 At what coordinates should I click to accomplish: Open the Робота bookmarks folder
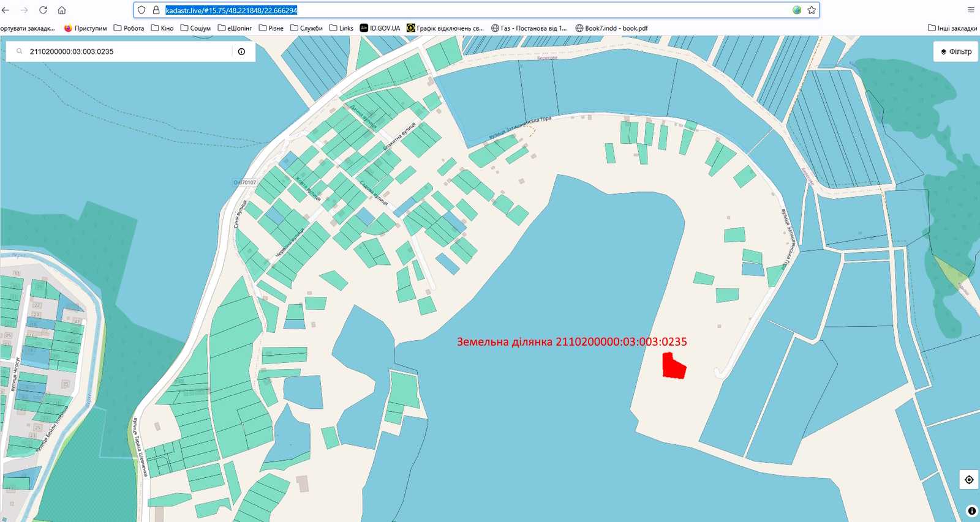129,28
